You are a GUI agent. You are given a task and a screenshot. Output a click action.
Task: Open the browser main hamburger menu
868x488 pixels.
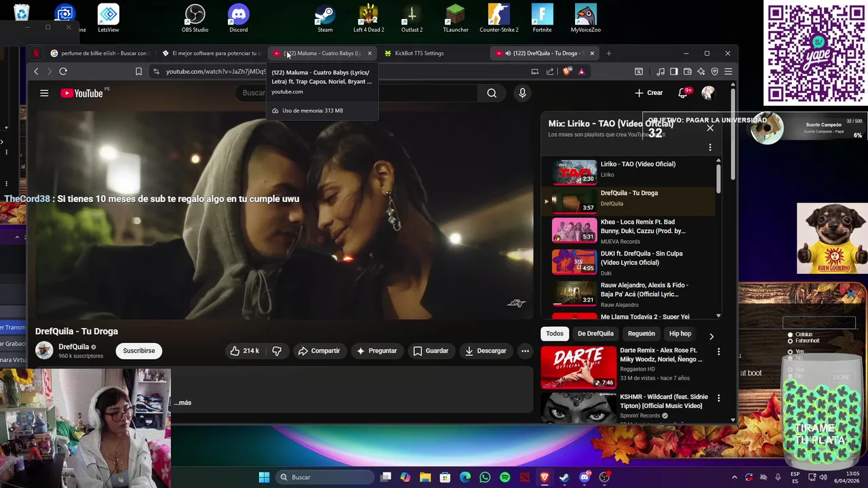tap(728, 71)
